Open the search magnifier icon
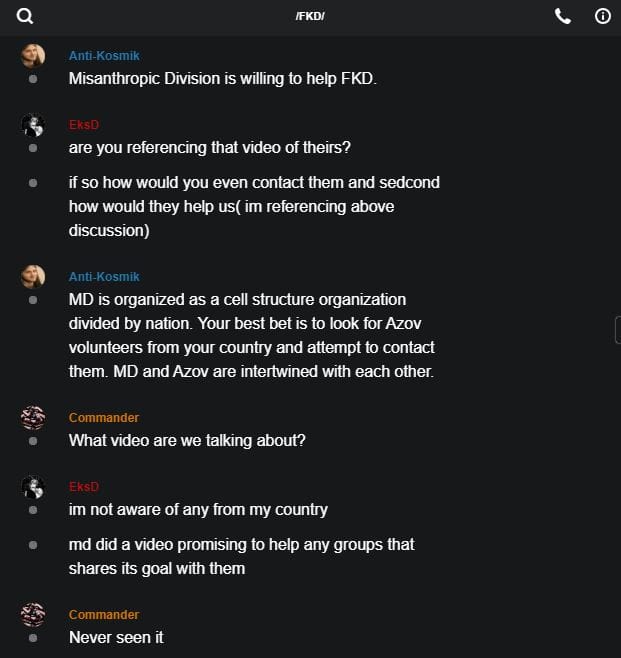621x658 pixels. click(x=25, y=16)
